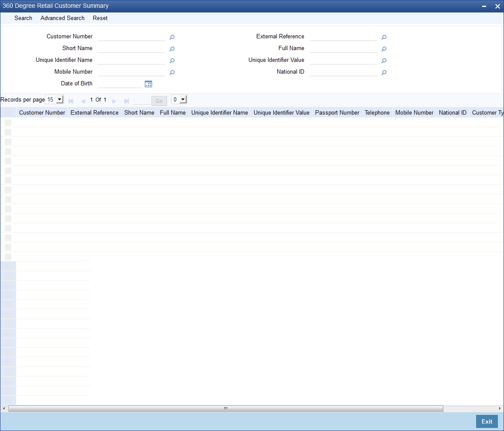
Task: Focus the National ID input field
Action: pos(343,72)
